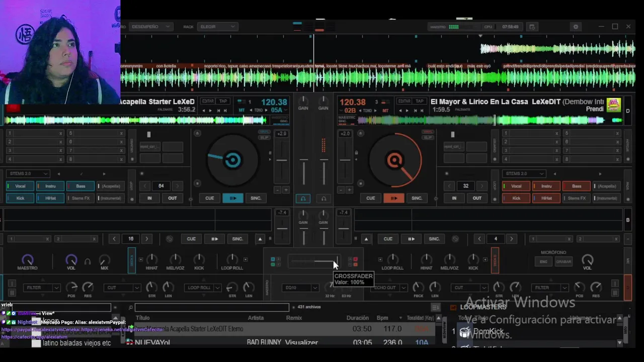Toggle the Vocal stem on right deck
This screenshot has height=362, width=644.
[x=516, y=186]
